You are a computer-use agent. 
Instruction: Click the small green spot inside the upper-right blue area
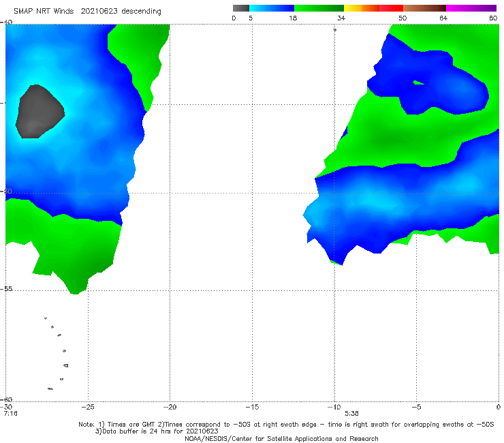pos(418,82)
